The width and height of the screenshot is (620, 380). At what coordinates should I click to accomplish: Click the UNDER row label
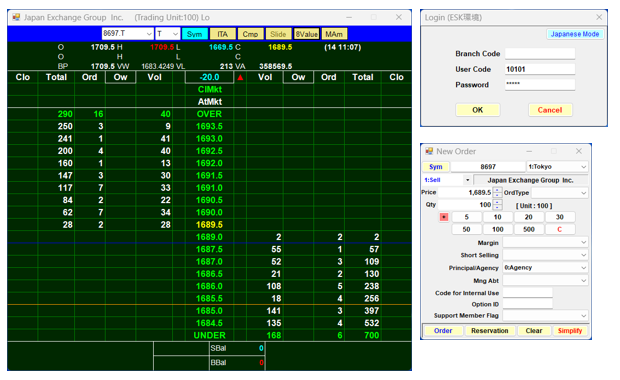[x=210, y=335]
